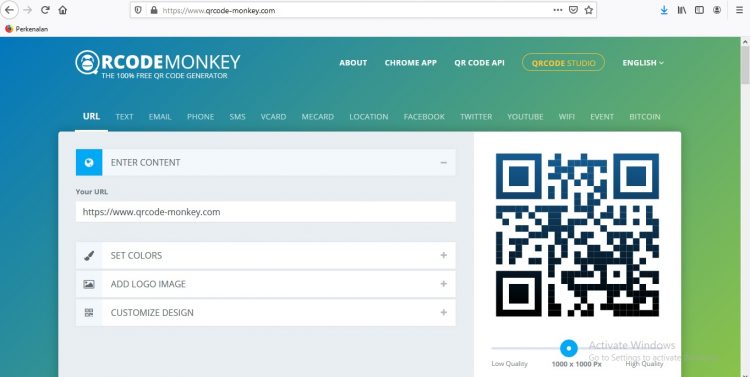The image size is (750, 377).
Task: Click the "Low Quality" label
Action: (x=509, y=364)
